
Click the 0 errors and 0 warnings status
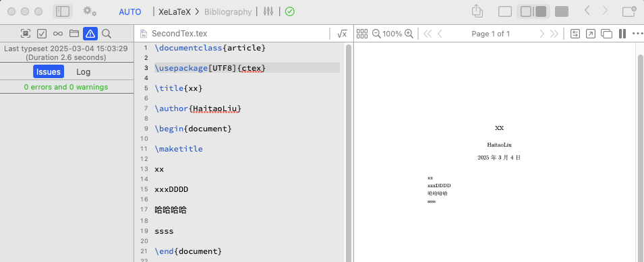(66, 87)
